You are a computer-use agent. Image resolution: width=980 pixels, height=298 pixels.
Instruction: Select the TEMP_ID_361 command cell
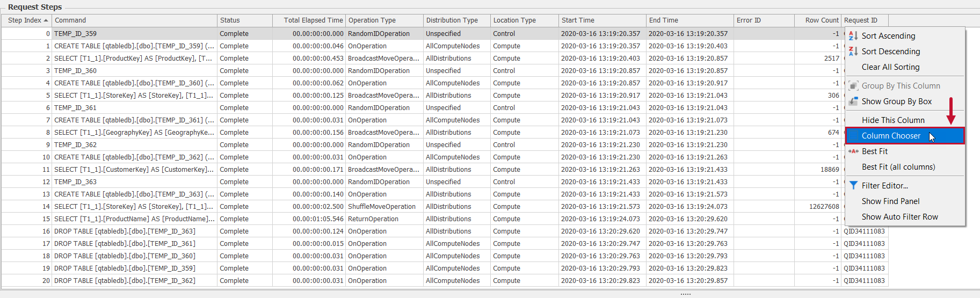[x=134, y=108]
